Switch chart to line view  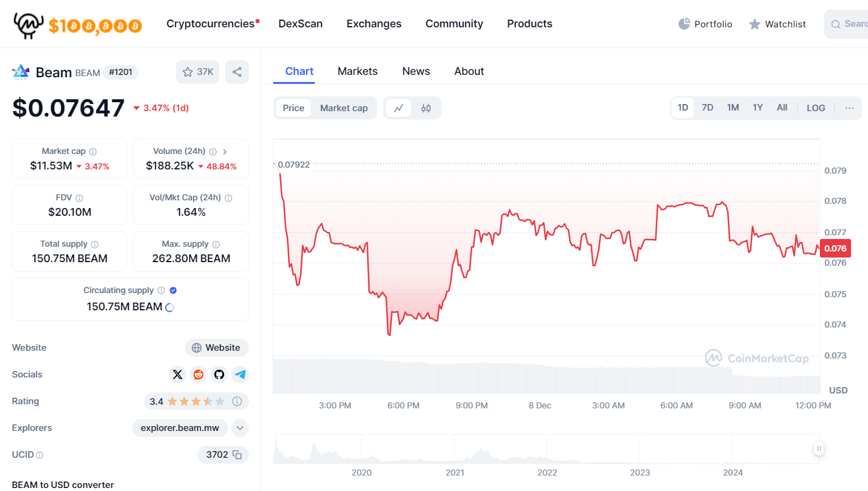tap(399, 108)
